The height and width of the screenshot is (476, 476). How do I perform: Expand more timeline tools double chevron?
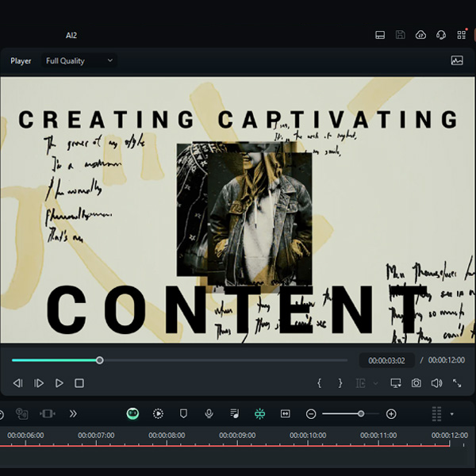pyautogui.click(x=73, y=413)
